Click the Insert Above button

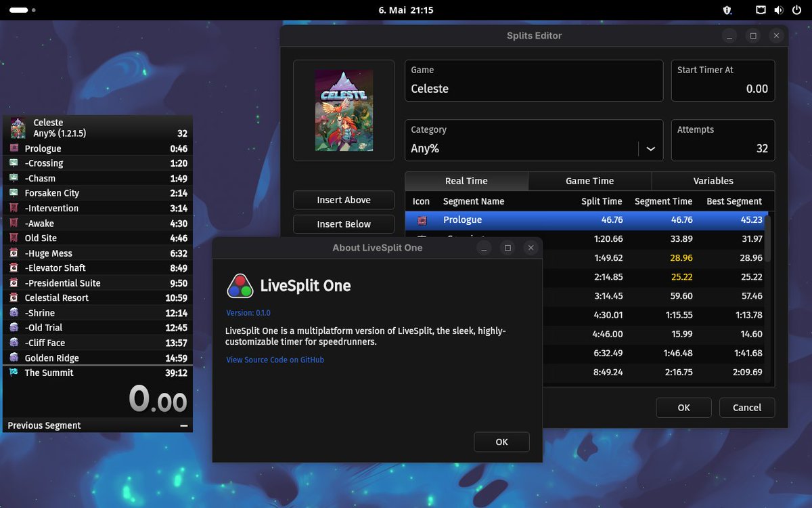(x=344, y=200)
